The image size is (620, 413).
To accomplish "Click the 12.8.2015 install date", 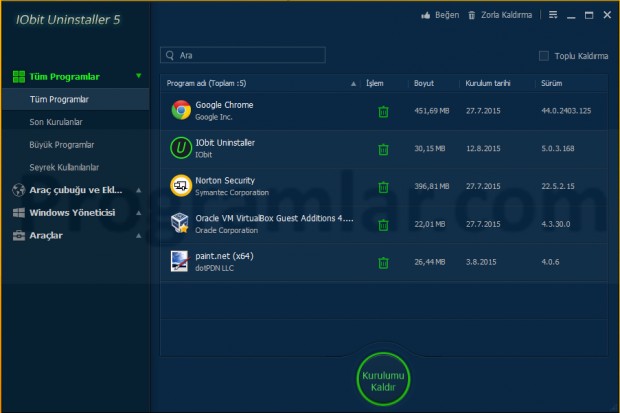I will click(483, 149).
